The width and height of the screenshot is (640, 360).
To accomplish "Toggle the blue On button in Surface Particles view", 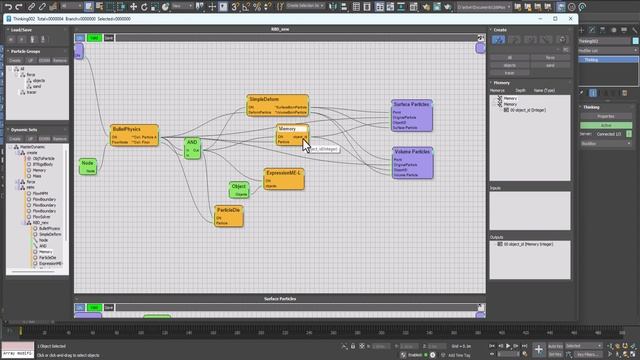I will (80, 307).
